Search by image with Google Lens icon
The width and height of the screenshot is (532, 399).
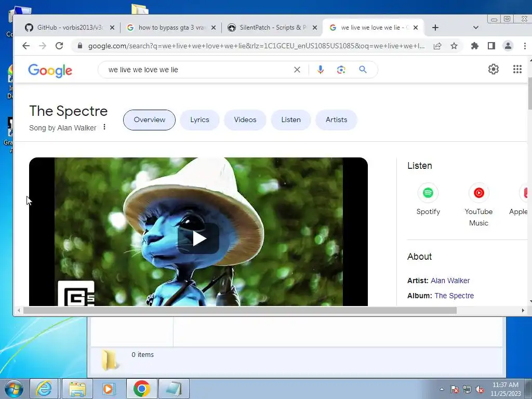[x=341, y=70]
